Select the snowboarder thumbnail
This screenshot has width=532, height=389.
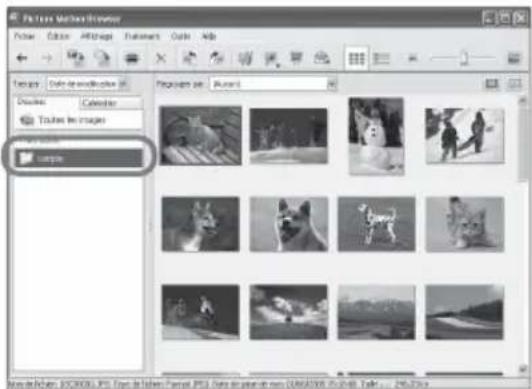click(x=201, y=312)
